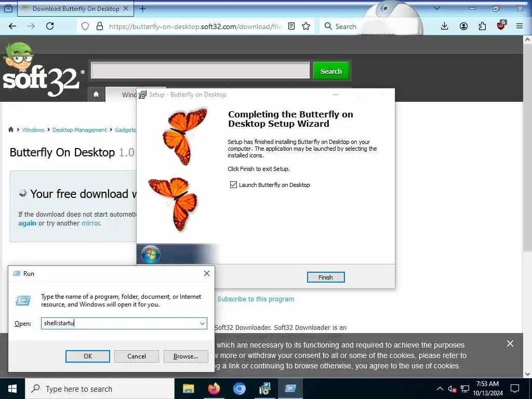The image size is (532, 399).
Task: Click the mirror link
Action: pyautogui.click(x=90, y=223)
